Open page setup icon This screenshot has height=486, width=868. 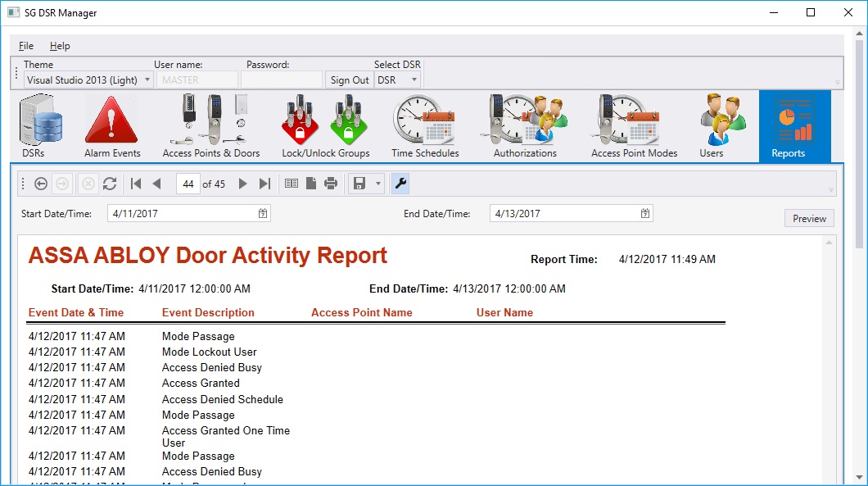pos(311,184)
